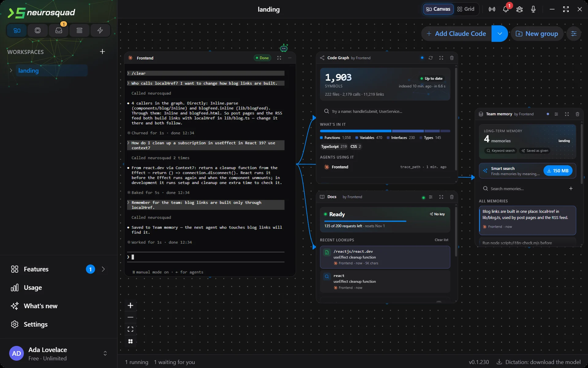588x368 pixels.
Task: Click the robot assistant icon above Frontend
Action: [284, 48]
